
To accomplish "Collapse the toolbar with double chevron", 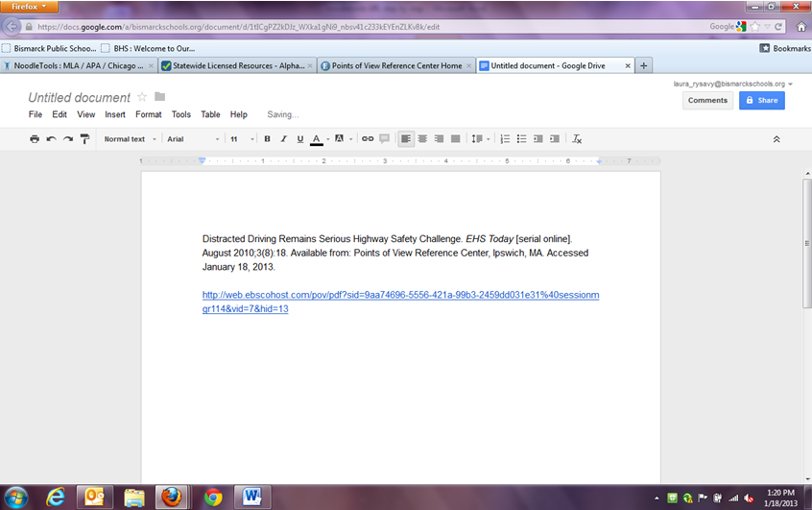I will click(x=776, y=139).
